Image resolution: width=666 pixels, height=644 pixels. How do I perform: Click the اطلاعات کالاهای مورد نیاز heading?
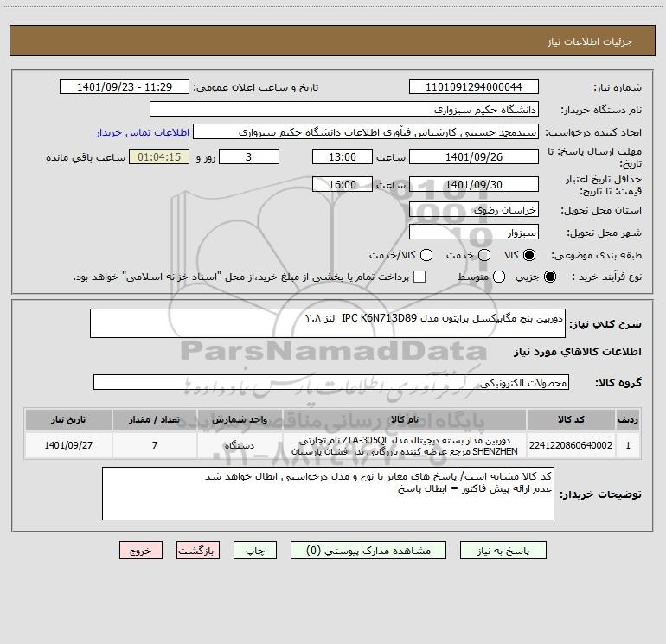click(x=577, y=352)
